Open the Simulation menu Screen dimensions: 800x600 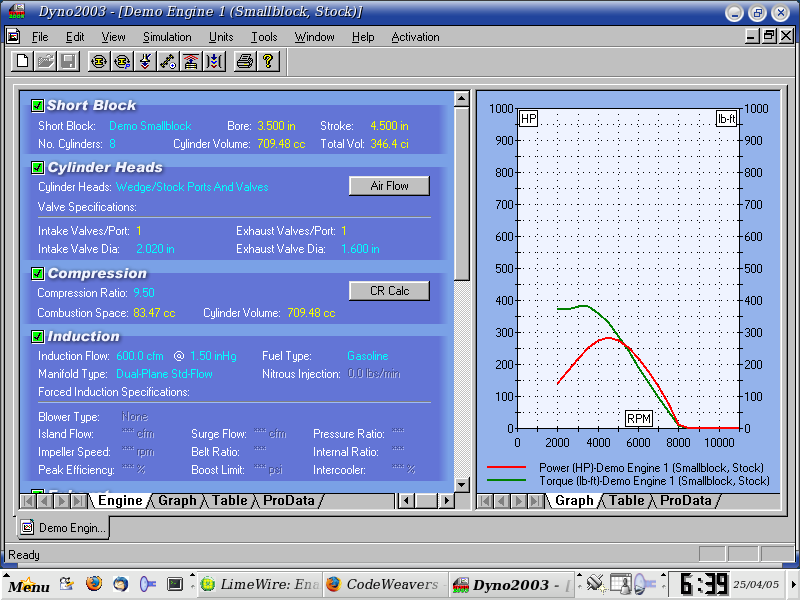coord(167,37)
